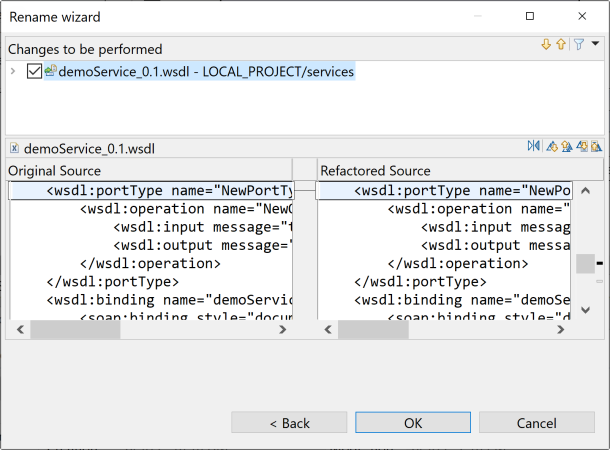Click the next change compare icon
The height and width of the screenshot is (450, 610).
[x=582, y=147]
